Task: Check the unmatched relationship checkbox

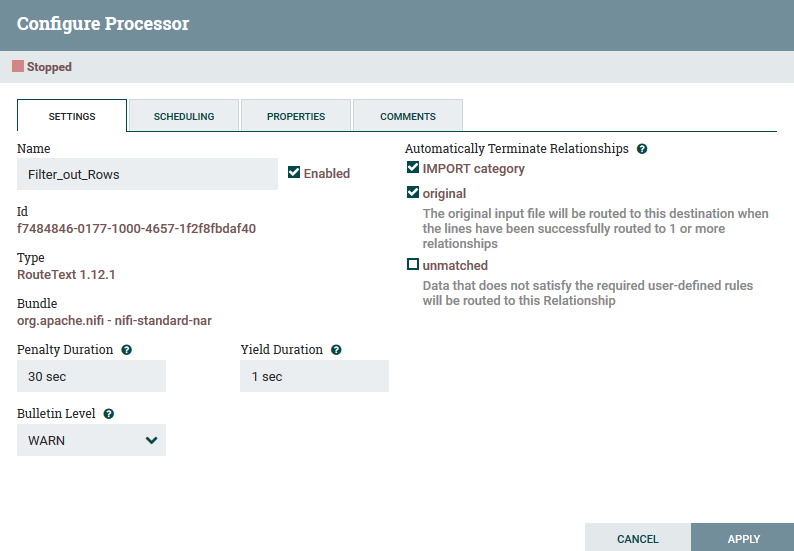Action: pyautogui.click(x=413, y=264)
